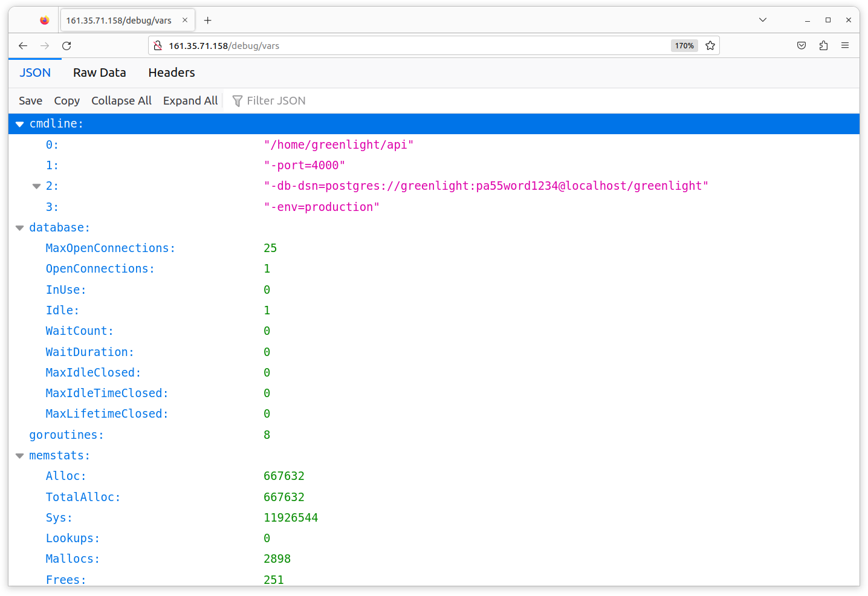The image size is (868, 596).
Task: Open a new tab with plus icon
Action: point(207,21)
